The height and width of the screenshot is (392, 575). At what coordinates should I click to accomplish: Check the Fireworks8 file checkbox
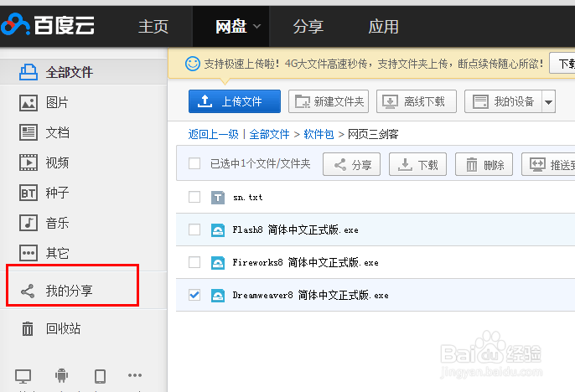pos(194,262)
